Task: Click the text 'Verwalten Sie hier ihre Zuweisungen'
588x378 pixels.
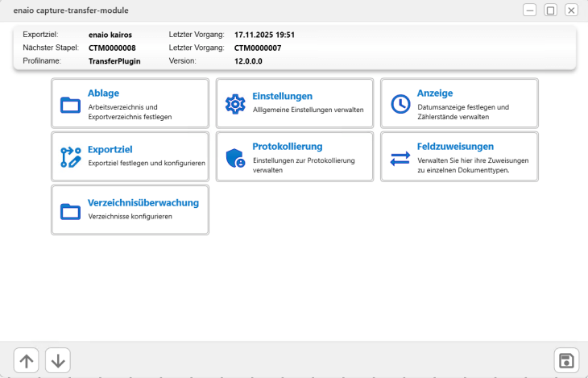Action: point(473,160)
